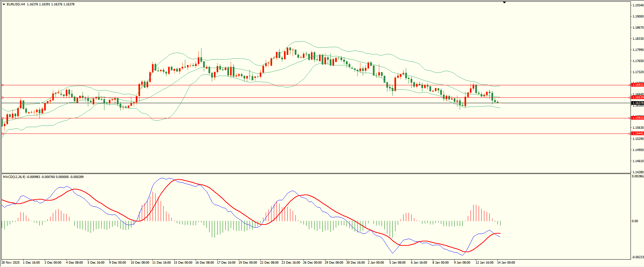Image resolution: width=644 pixels, height=267 pixels.
Task: Select the 1.15915 red price label
Action: [637, 118]
